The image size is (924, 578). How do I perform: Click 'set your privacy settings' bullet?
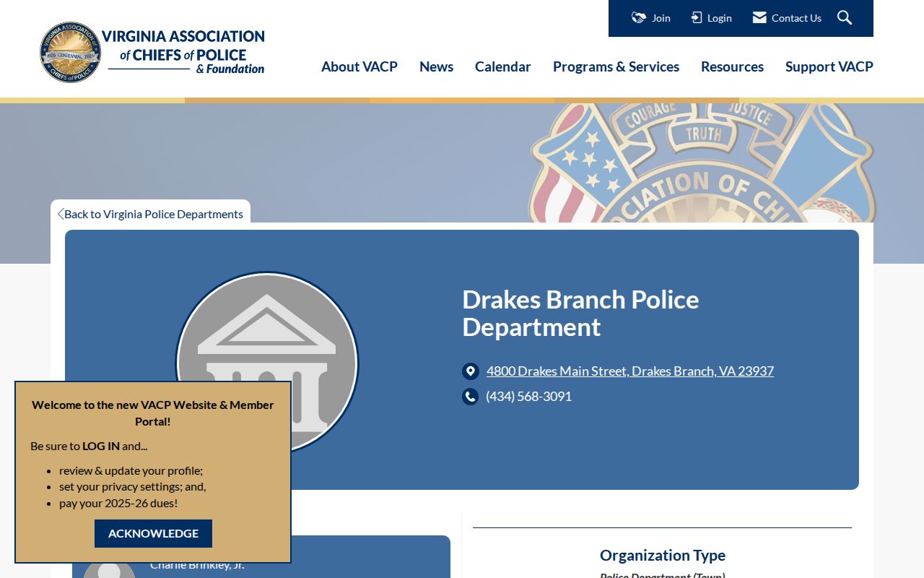133,486
